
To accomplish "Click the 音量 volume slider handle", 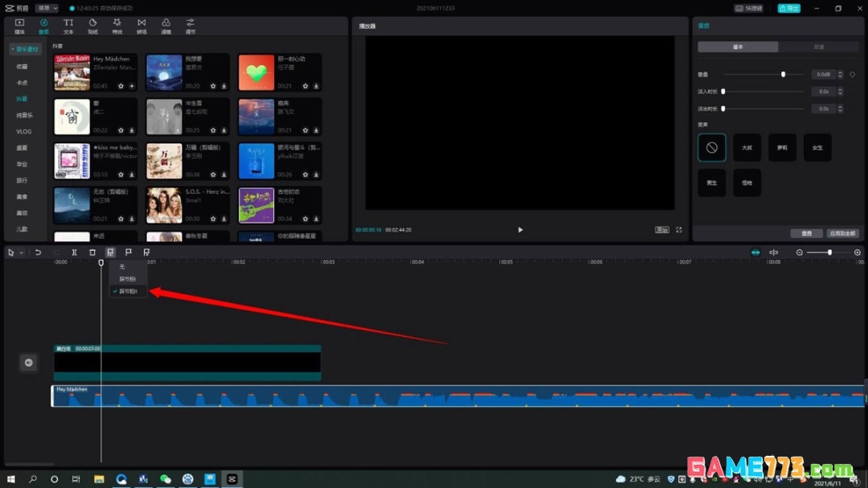I will tap(783, 74).
